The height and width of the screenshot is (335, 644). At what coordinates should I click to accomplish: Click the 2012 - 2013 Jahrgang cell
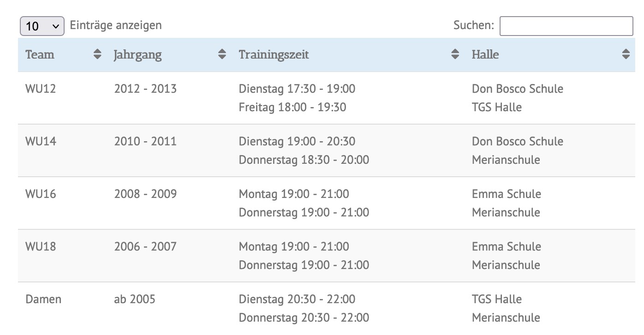[145, 89]
